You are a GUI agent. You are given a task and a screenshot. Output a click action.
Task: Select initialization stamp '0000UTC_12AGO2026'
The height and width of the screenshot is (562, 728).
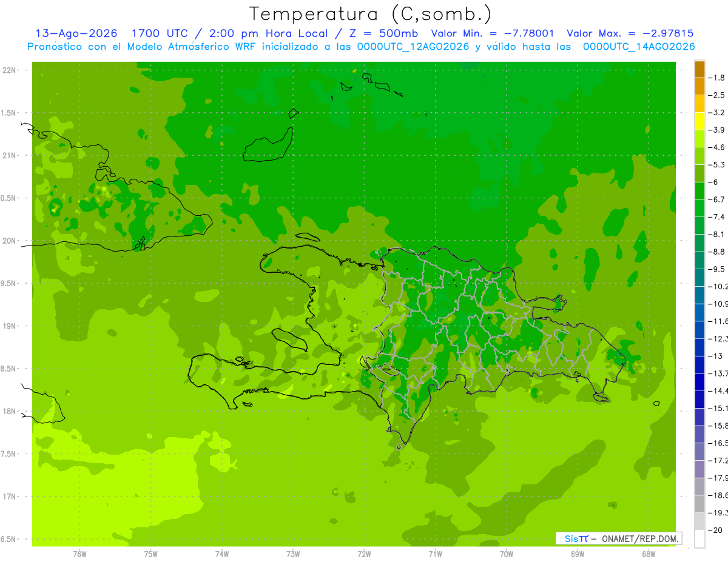point(413,47)
